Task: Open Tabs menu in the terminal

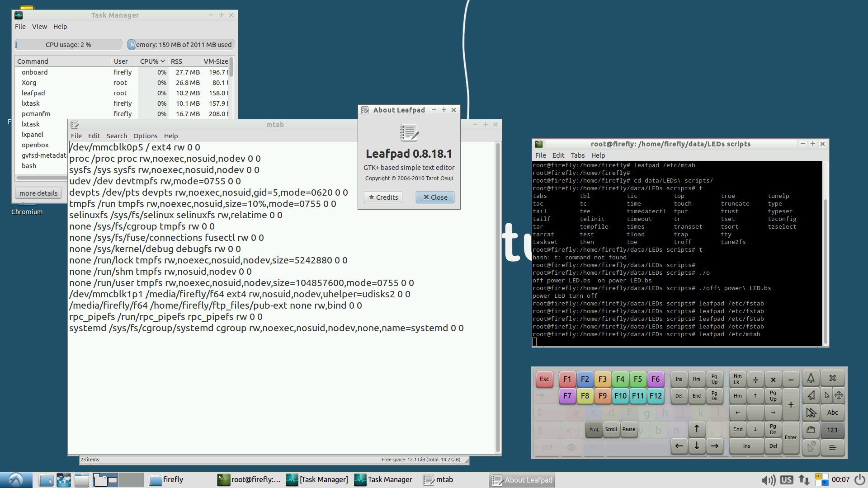Action: coord(577,155)
